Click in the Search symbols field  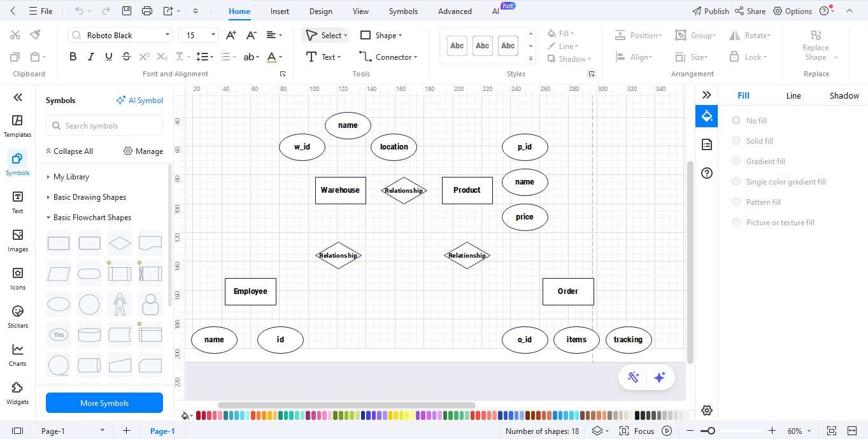(104, 125)
